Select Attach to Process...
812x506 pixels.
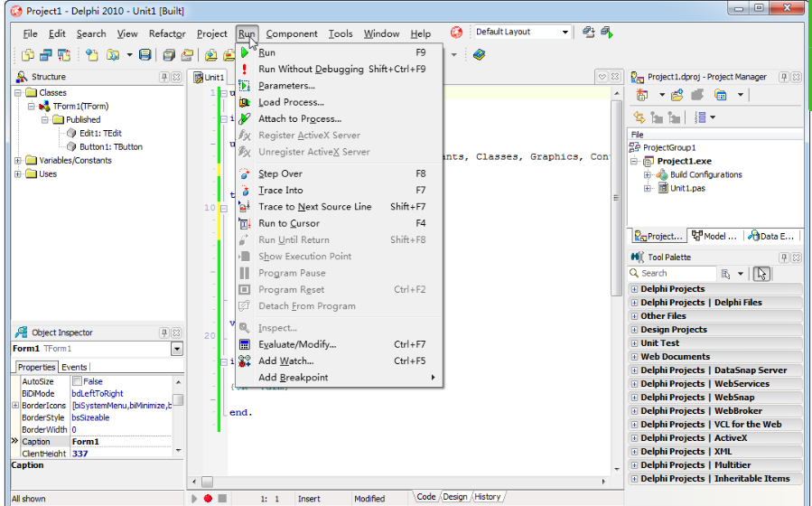[x=340, y=118]
